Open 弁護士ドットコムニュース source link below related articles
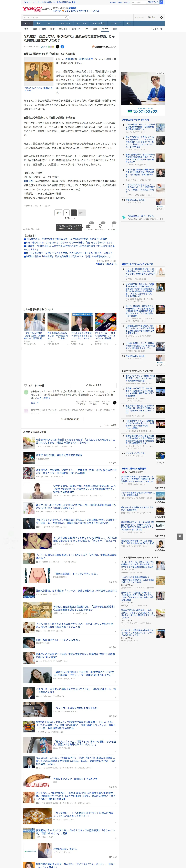The height and width of the screenshot is (868, 186). 106,264
